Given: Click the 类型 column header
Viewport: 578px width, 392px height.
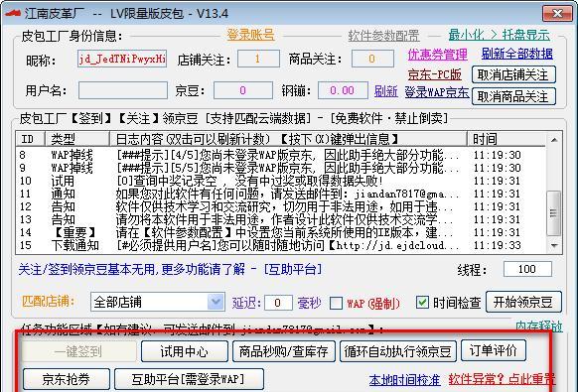Looking at the screenshot, I should [x=77, y=139].
